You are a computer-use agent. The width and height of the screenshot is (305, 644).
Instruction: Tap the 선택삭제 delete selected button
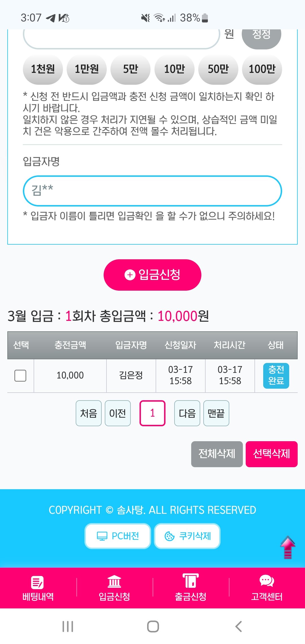tap(271, 454)
